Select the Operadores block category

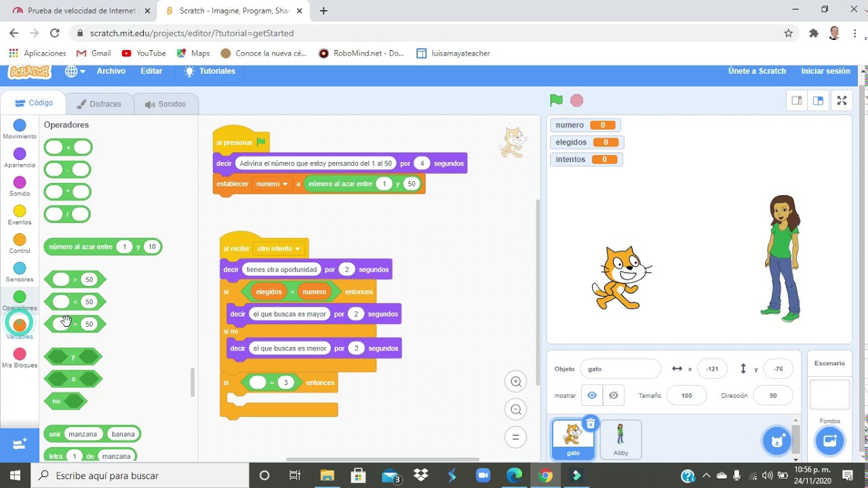click(x=20, y=300)
